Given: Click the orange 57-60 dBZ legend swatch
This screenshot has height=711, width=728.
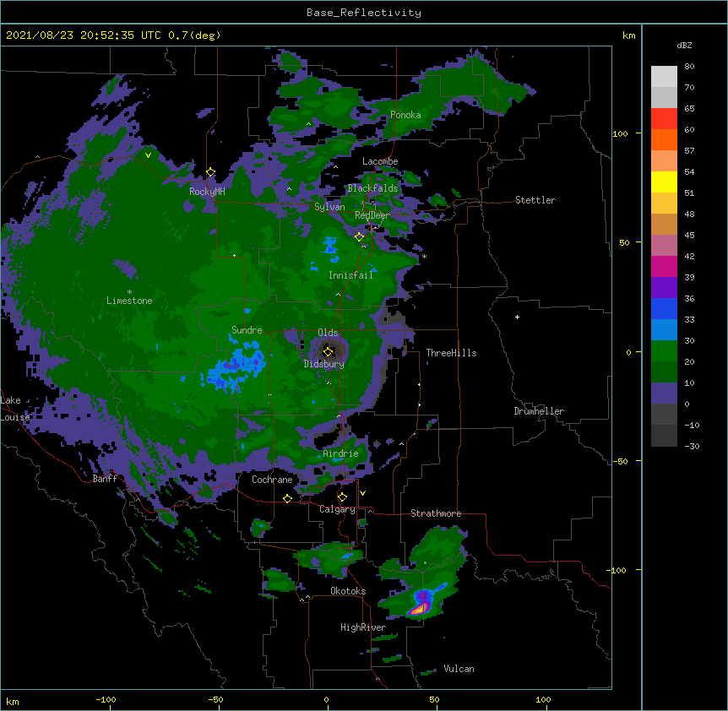Looking at the screenshot, I should click(x=664, y=139).
